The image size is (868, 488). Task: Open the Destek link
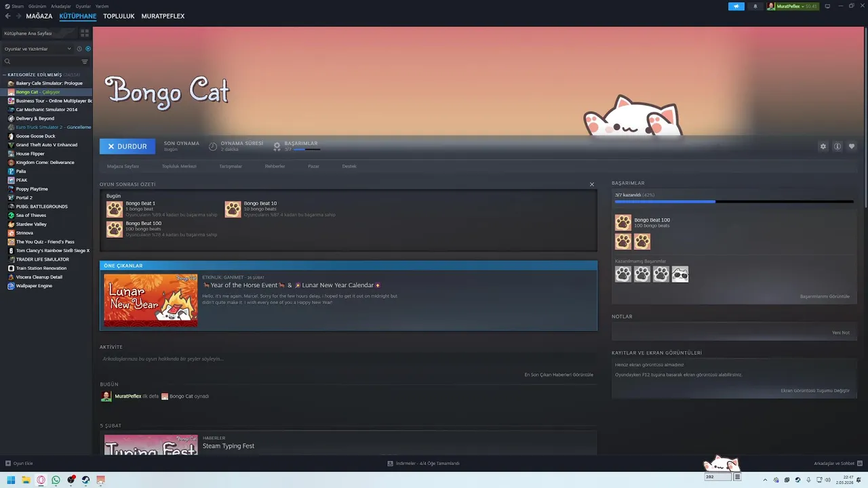[x=349, y=166]
